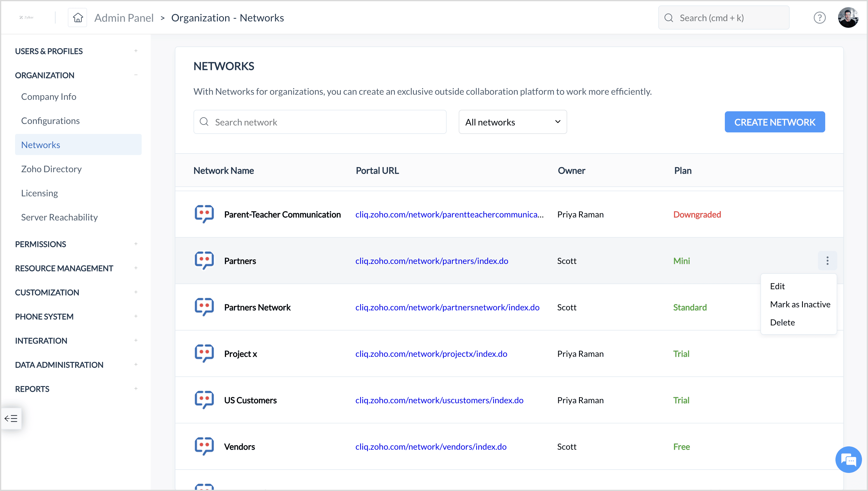Click the Owner column header
868x491 pixels.
point(571,171)
